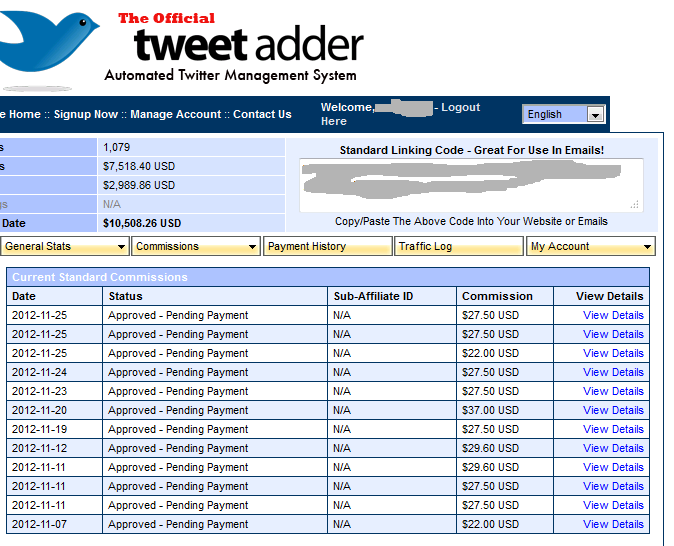The height and width of the screenshot is (546, 674).
Task: View Details for the 2012-11-25 $22.00 commission
Action: click(613, 353)
